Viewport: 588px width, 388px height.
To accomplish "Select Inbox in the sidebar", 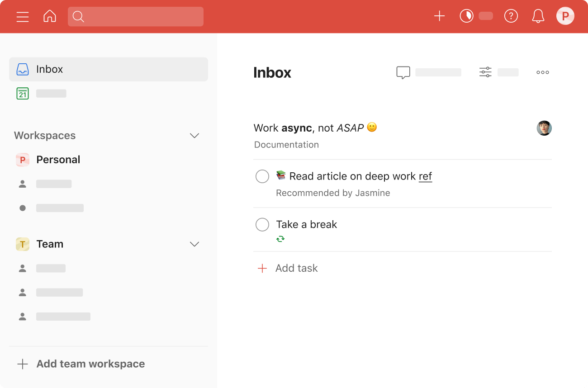I will pos(109,69).
